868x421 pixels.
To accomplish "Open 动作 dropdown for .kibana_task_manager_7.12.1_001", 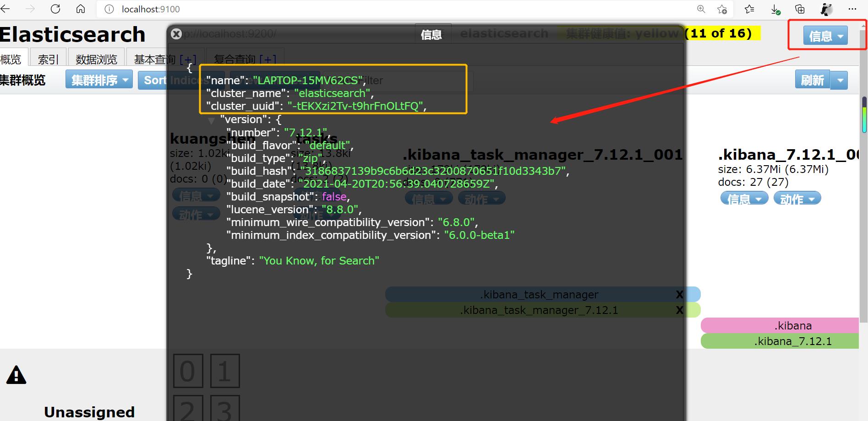I will click(x=482, y=199).
